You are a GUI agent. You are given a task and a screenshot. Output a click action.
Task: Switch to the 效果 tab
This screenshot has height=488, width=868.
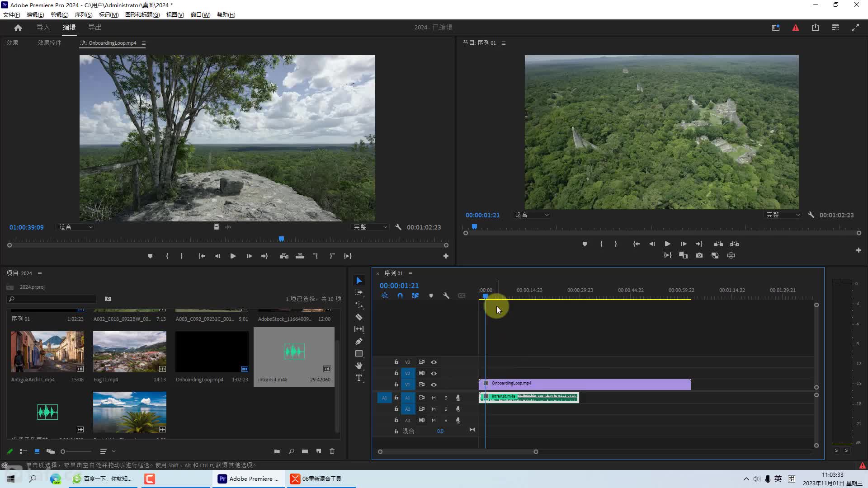(13, 42)
